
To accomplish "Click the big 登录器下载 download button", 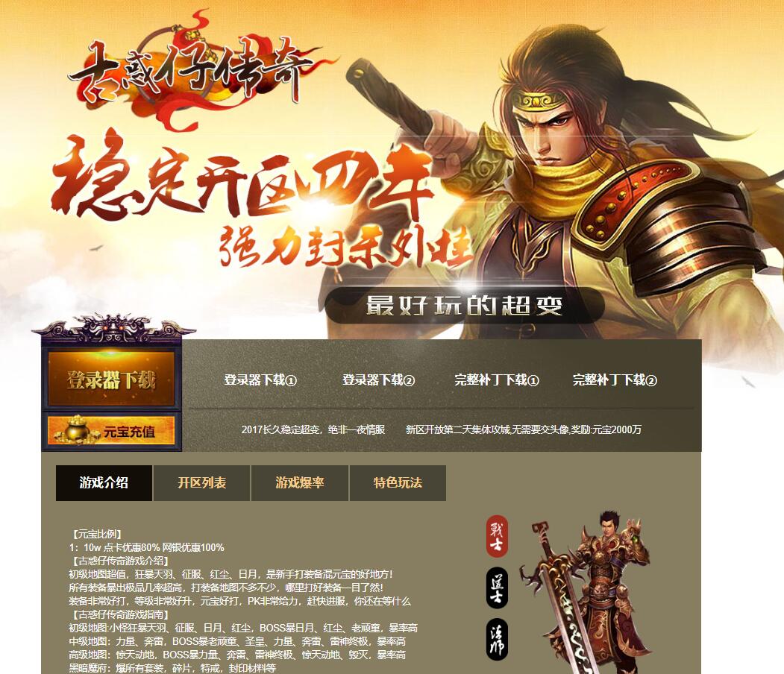I will tap(111, 378).
